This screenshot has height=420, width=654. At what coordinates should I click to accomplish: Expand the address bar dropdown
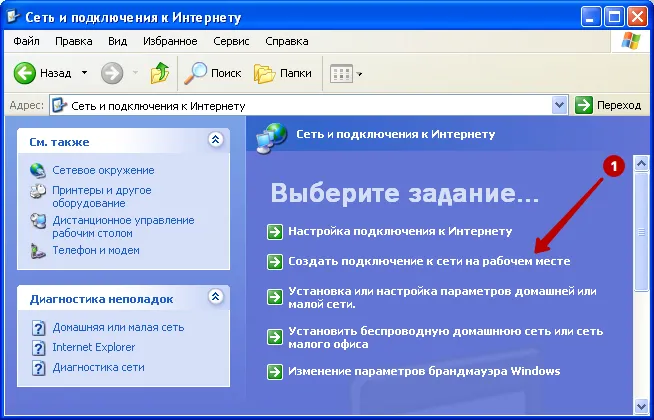[x=559, y=105]
